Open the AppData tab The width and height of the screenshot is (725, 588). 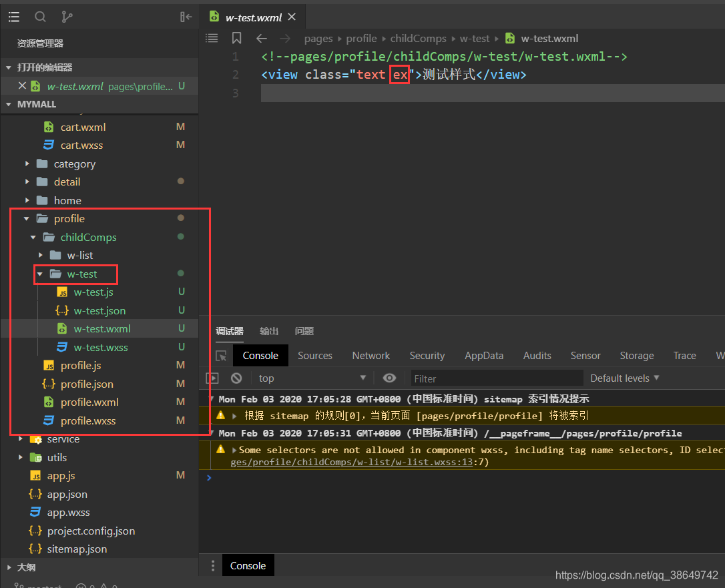pyautogui.click(x=483, y=356)
